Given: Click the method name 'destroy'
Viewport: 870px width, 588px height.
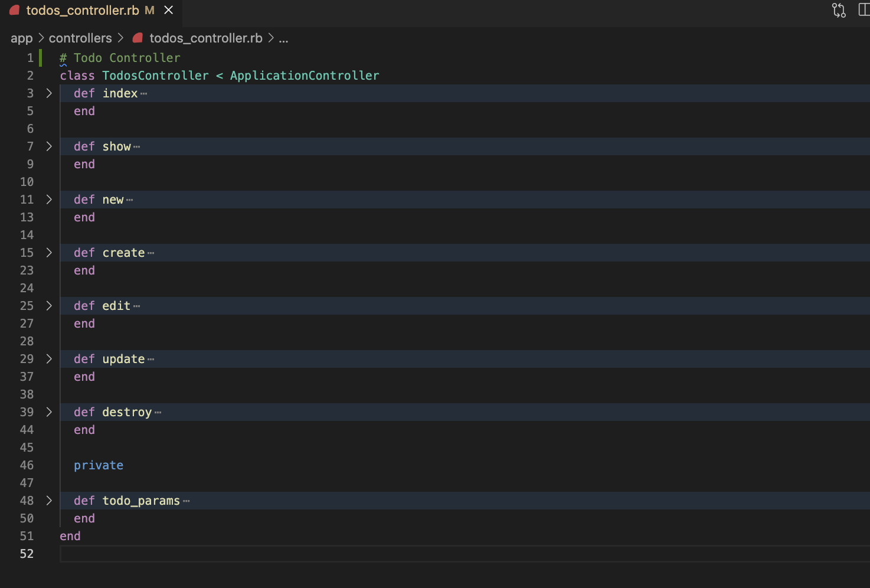Looking at the screenshot, I should coord(127,412).
